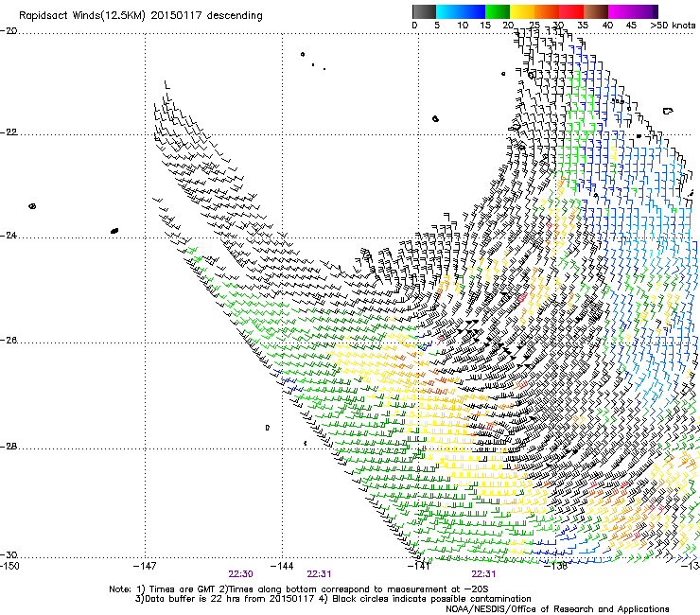Click the '40' legend scale label
This screenshot has width=700, height=615.
click(607, 25)
